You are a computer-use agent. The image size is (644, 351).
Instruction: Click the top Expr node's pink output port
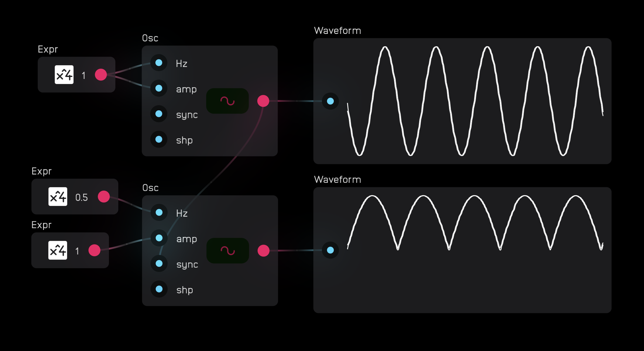(101, 75)
